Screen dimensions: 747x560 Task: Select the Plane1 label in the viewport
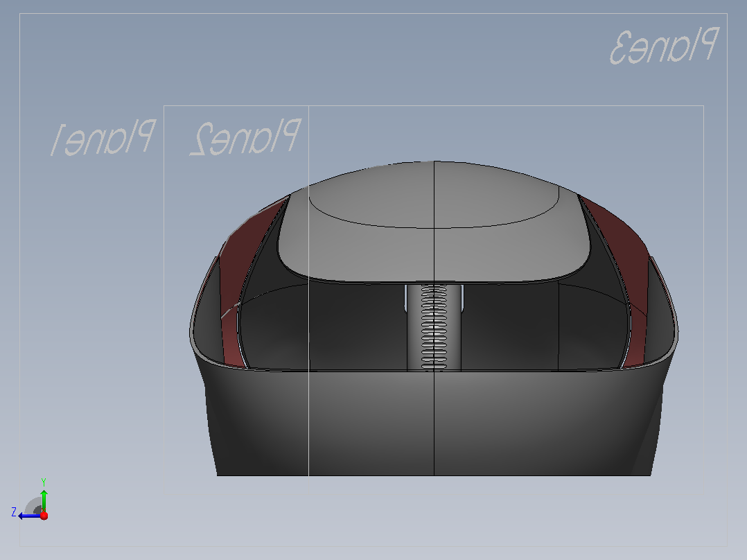[103, 138]
